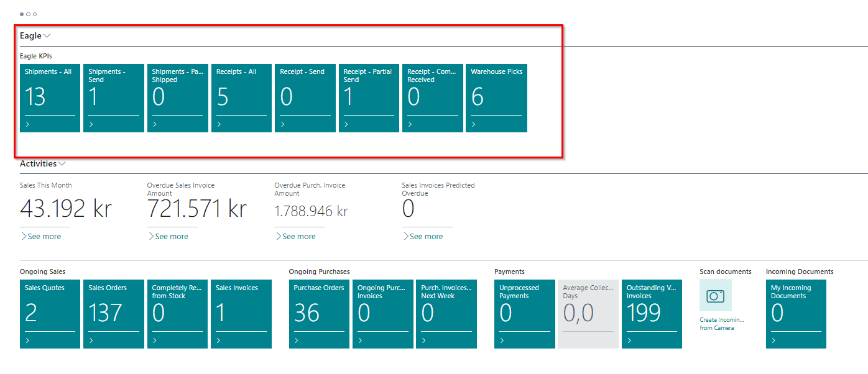
Task: Open the Average Collection Days tile
Action: (x=588, y=314)
